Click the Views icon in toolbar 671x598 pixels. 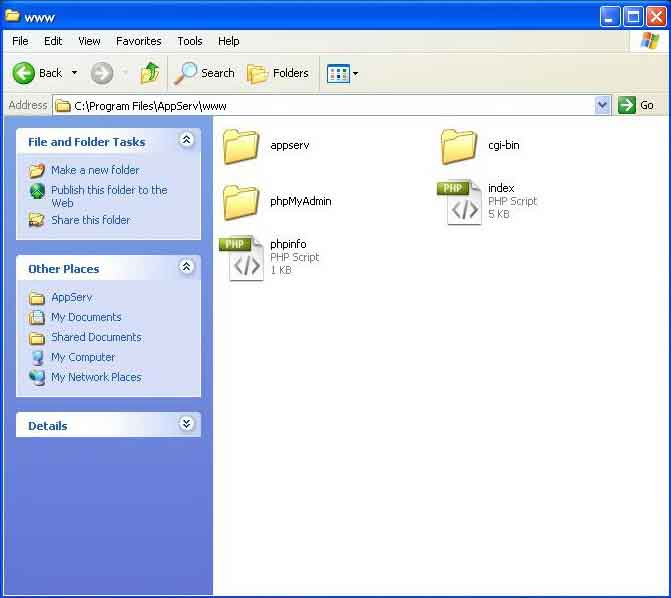[338, 74]
